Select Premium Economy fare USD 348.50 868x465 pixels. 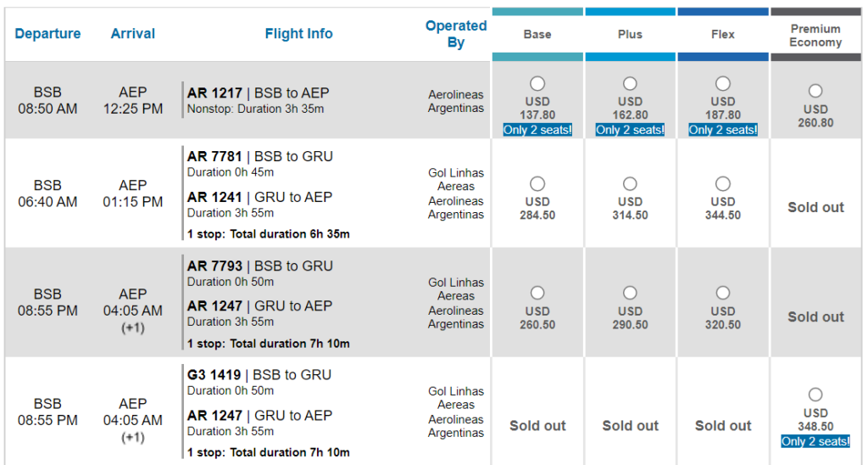(815, 395)
